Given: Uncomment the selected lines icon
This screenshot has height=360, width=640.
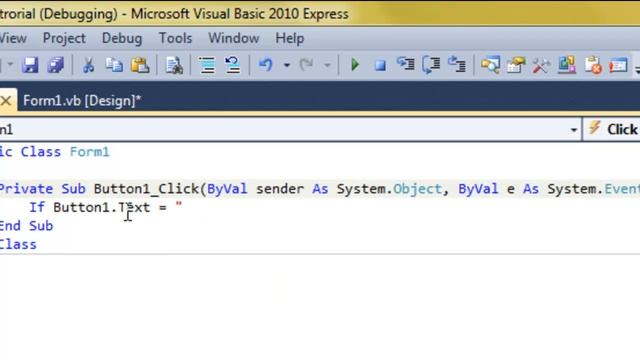Looking at the screenshot, I should point(233,65).
